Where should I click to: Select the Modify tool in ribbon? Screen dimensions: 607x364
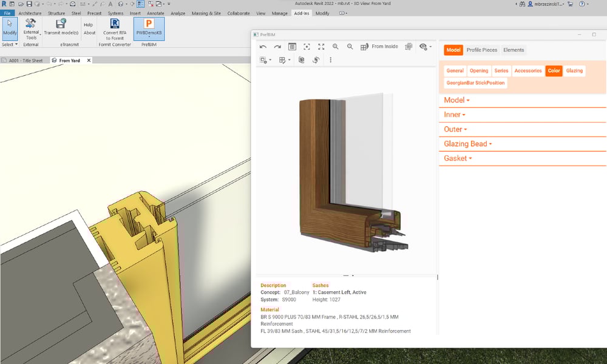click(x=10, y=28)
